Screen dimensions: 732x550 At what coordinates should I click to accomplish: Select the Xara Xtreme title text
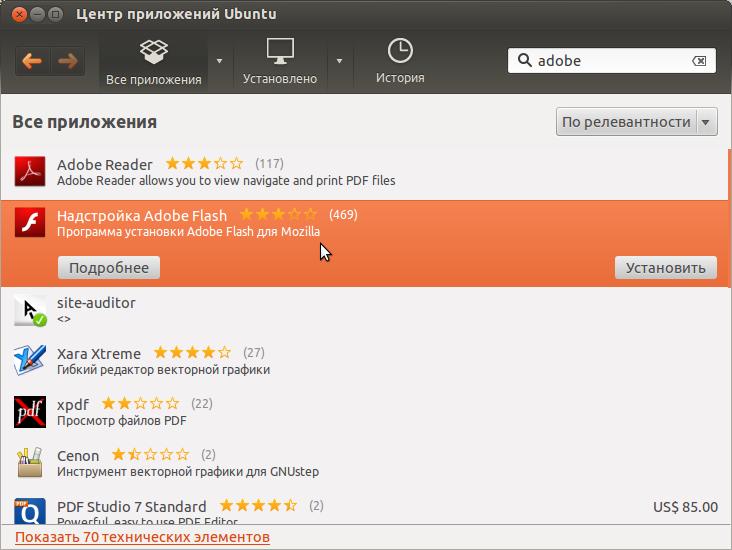coord(99,353)
